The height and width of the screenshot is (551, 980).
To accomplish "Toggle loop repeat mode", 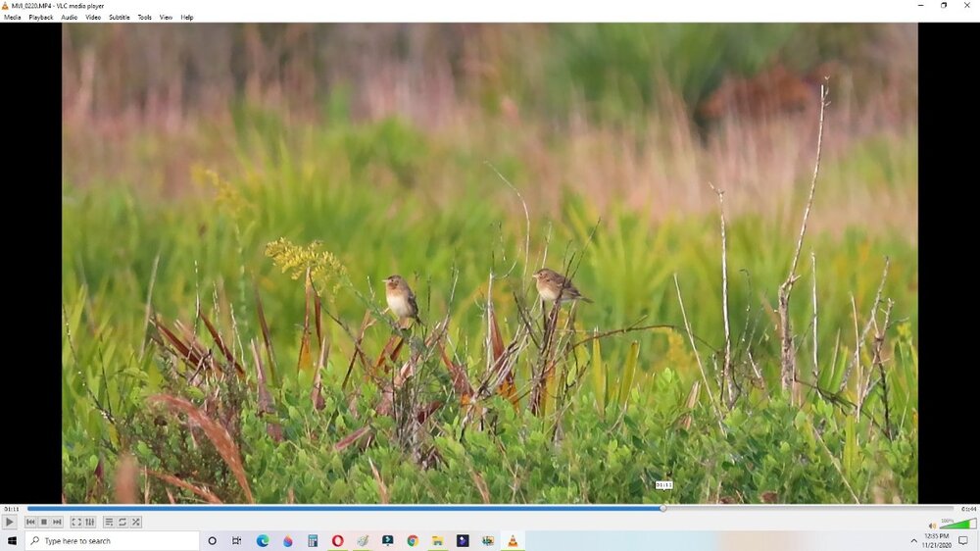I will [x=122, y=522].
